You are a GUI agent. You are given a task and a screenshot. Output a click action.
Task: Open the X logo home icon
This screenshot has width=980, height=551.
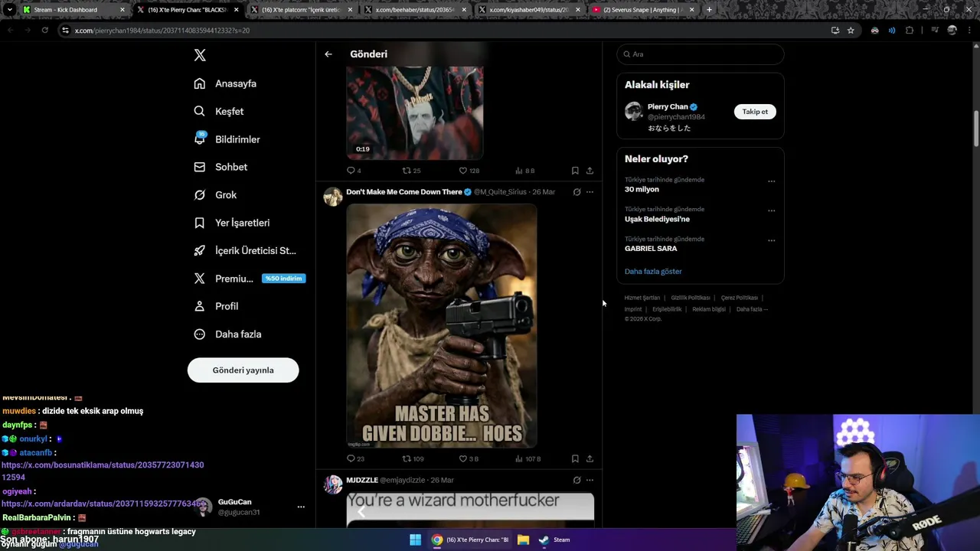200,55
